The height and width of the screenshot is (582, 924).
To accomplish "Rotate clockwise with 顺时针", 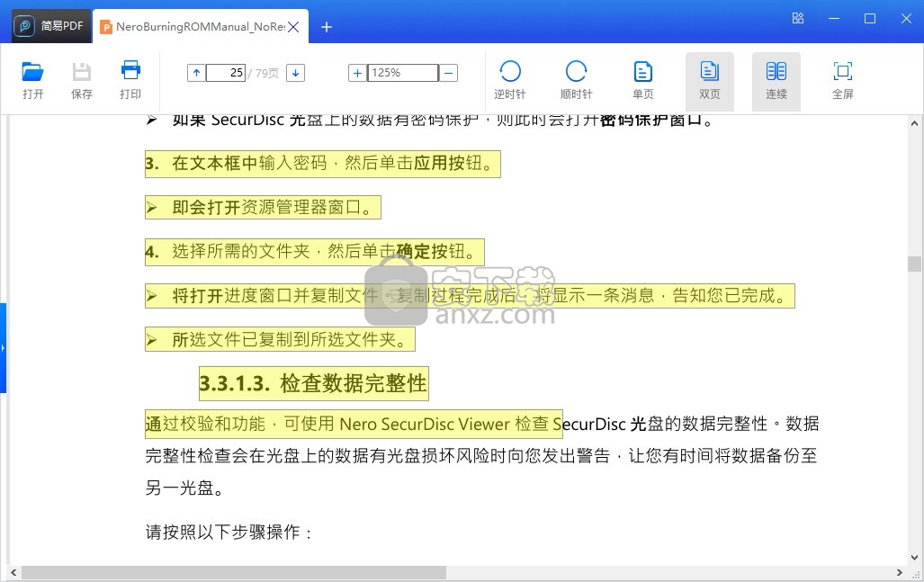I will (x=577, y=81).
